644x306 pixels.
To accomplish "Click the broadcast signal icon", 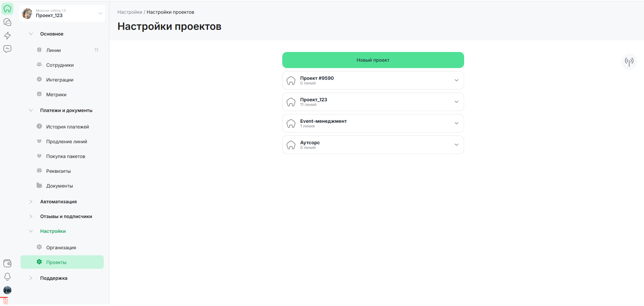I will (x=629, y=61).
